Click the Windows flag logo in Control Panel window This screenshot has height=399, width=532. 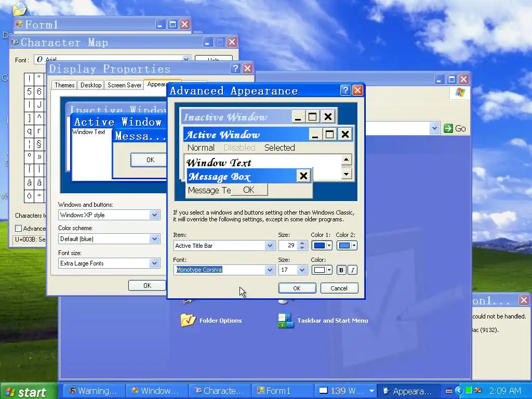tap(460, 92)
